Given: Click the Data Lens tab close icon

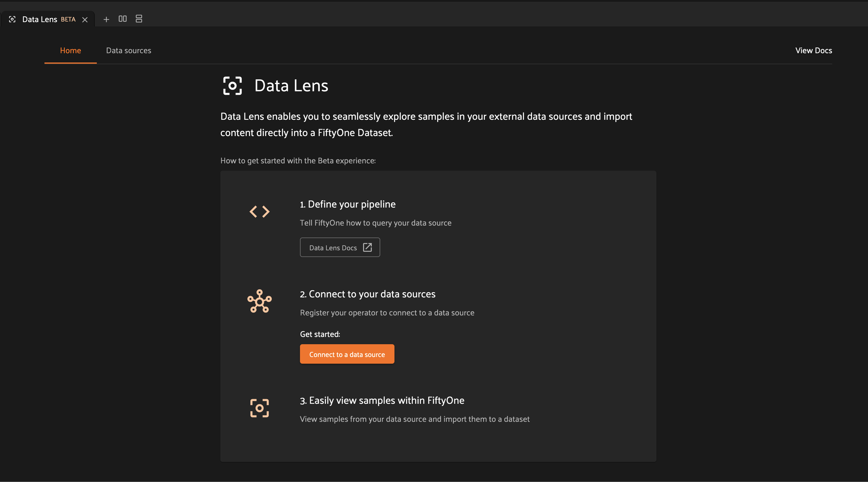Looking at the screenshot, I should click(x=85, y=18).
